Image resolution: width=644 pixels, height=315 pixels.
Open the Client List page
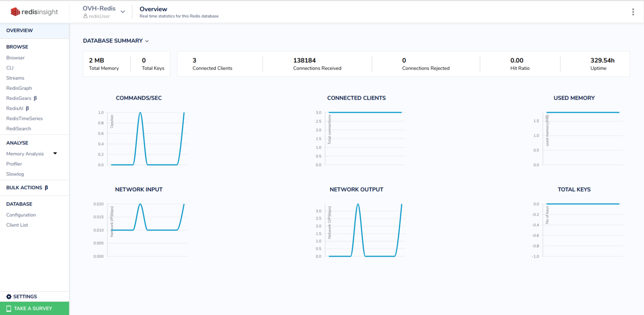(x=17, y=225)
